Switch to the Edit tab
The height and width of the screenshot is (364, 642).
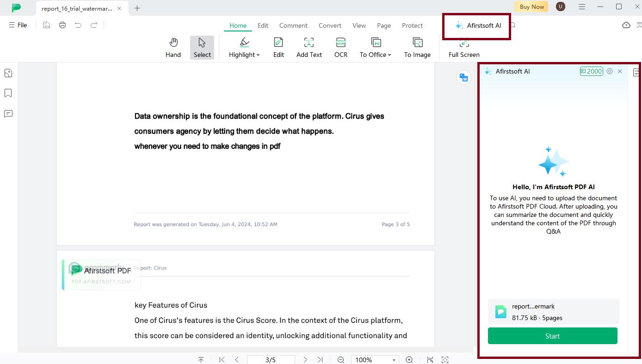click(x=263, y=25)
